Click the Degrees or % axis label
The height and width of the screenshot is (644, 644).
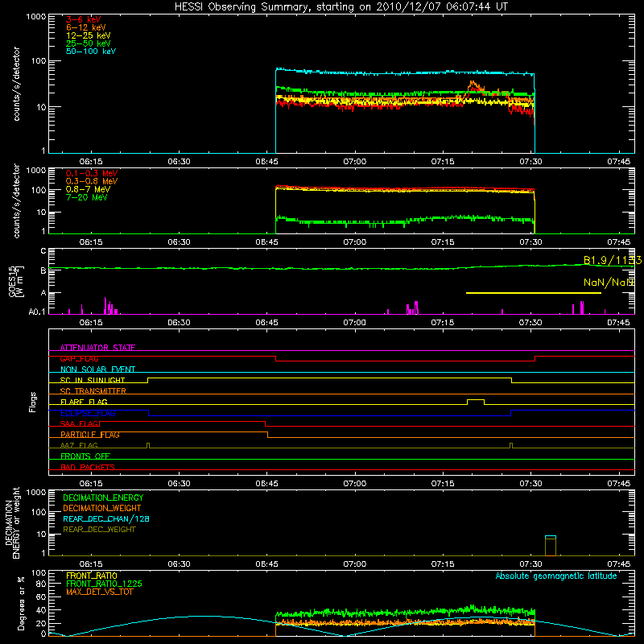21,603
